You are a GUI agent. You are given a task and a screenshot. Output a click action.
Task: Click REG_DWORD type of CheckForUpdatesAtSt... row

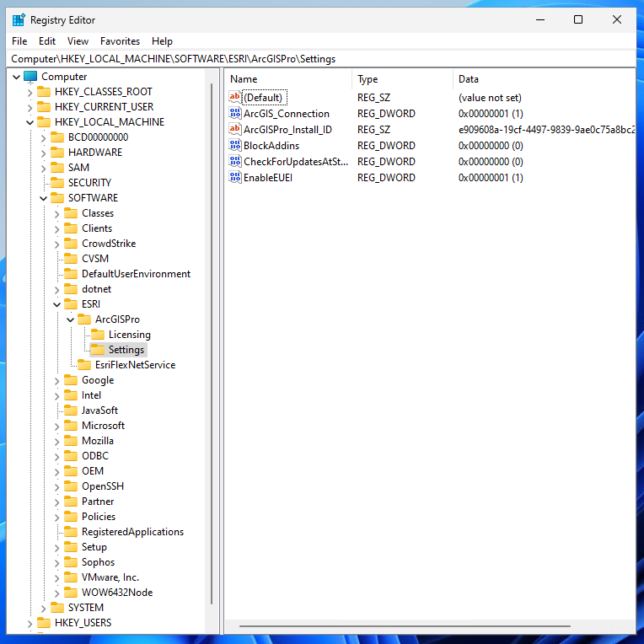(x=386, y=161)
